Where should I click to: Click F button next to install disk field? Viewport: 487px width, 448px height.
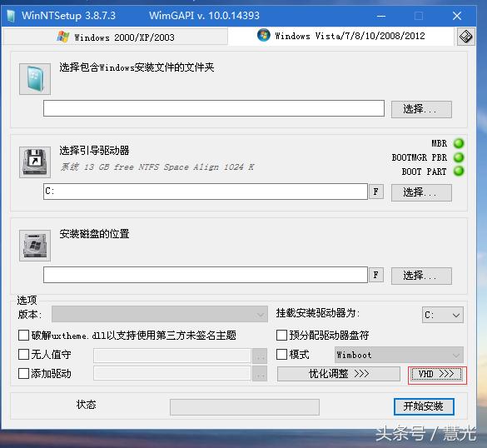375,275
